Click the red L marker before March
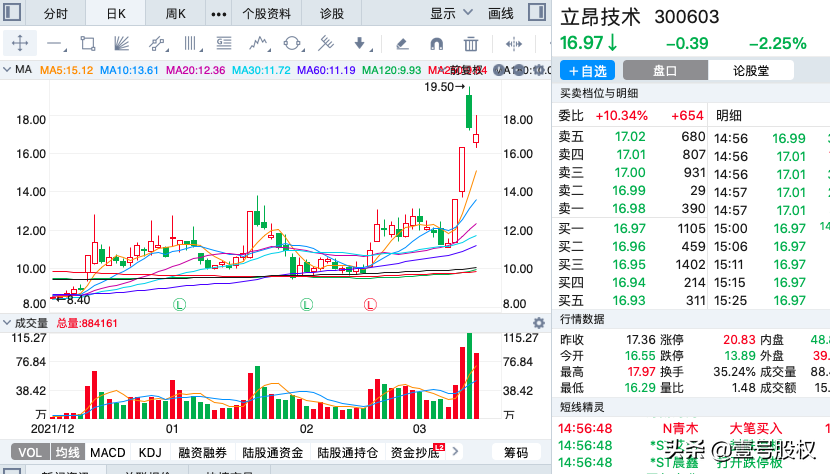Screen dimensions: 830x474 tap(370, 305)
